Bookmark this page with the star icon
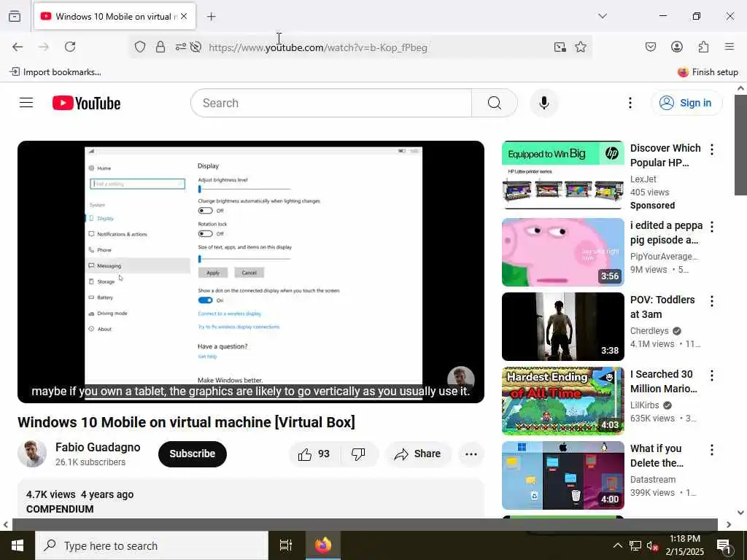The height and width of the screenshot is (560, 747). coord(580,47)
